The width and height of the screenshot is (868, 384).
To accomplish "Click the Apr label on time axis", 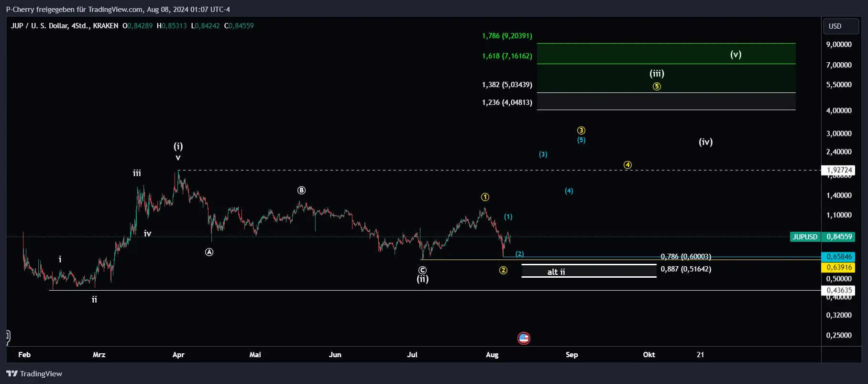I will click(178, 355).
